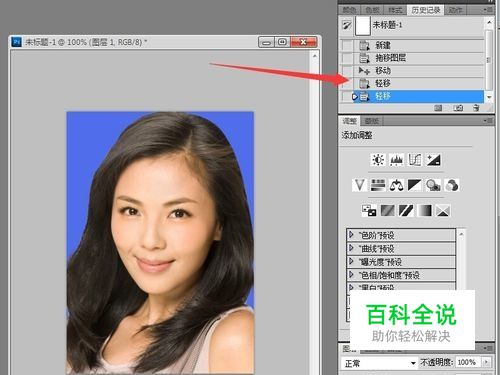Create new document from current history state
This screenshot has height=375, width=500.
pos(438,108)
